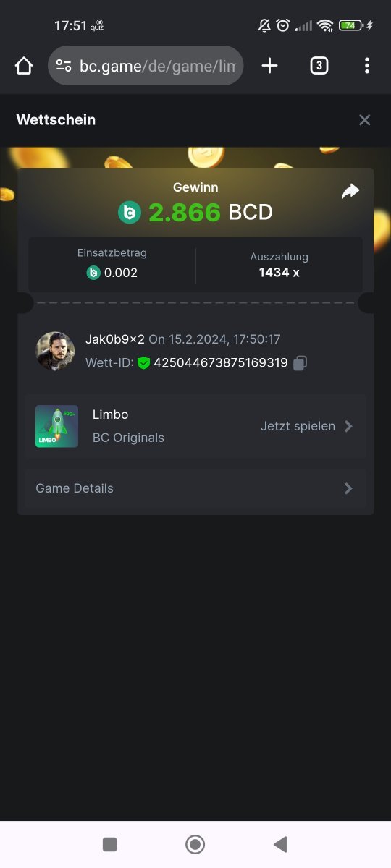Open Jak0b9×2 profile avatar
Image resolution: width=391 pixels, height=868 pixels.
click(55, 351)
